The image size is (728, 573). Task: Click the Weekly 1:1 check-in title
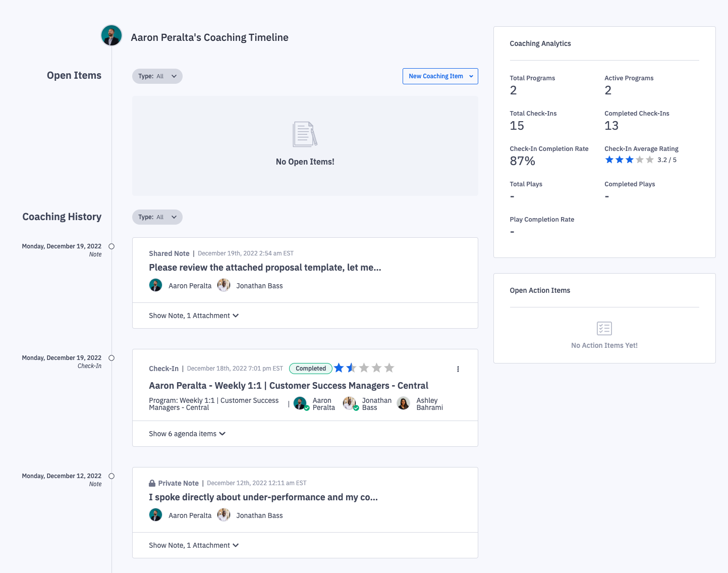click(288, 386)
